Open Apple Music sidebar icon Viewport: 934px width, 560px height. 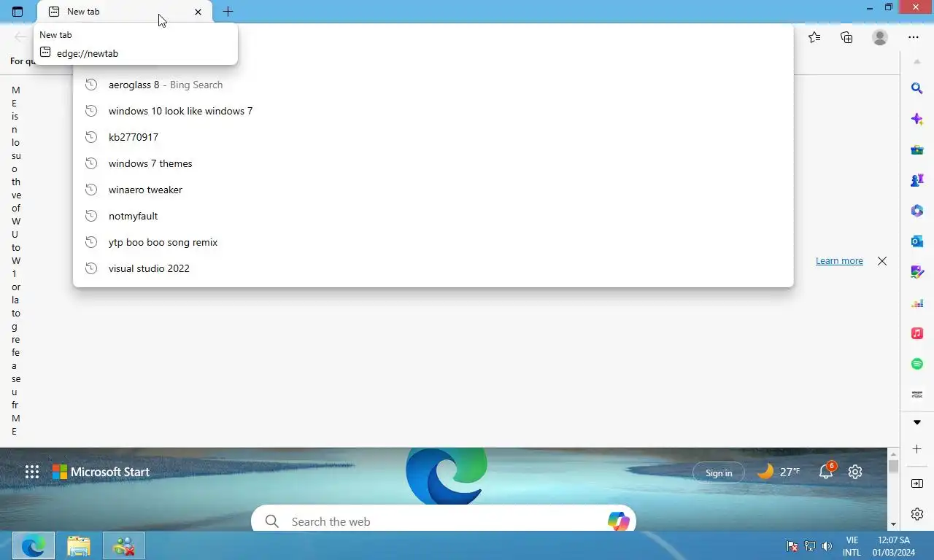[917, 333]
